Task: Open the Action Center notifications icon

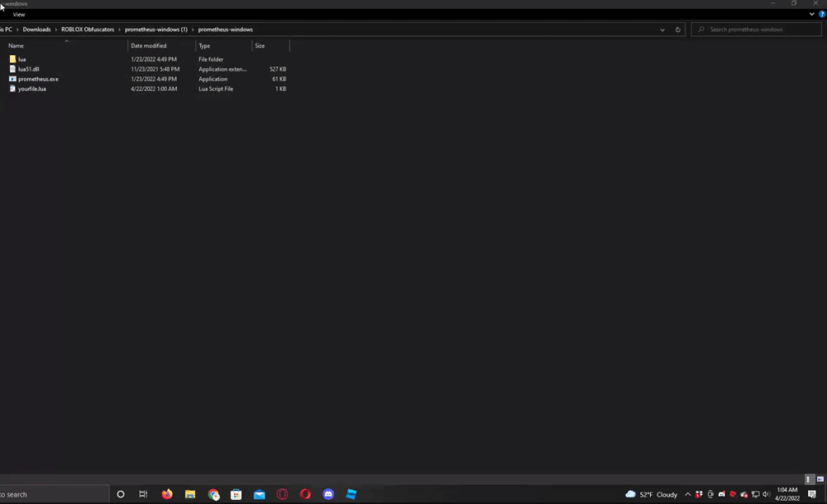Action: point(812,495)
